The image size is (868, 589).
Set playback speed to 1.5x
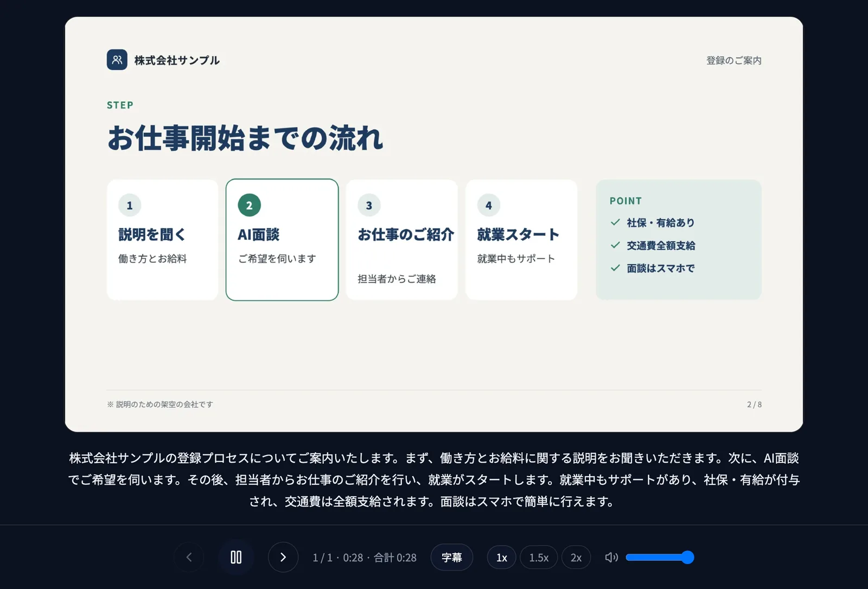click(x=539, y=557)
